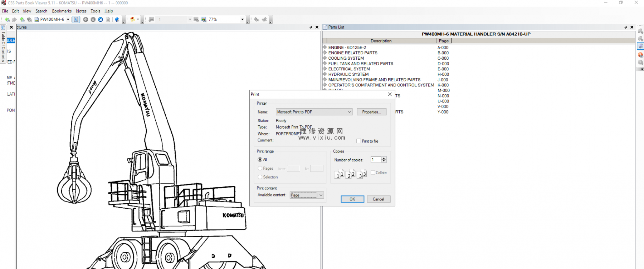
Task: Expand the ELECTRICAL SYSTEM section
Action: tap(325, 69)
